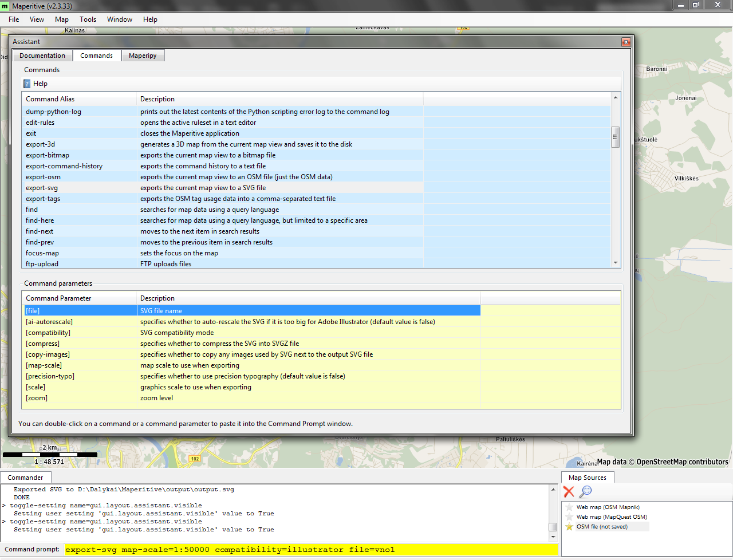Screen dimensions: 733x560
Task: Close the Assistant panel
Action: 626,42
